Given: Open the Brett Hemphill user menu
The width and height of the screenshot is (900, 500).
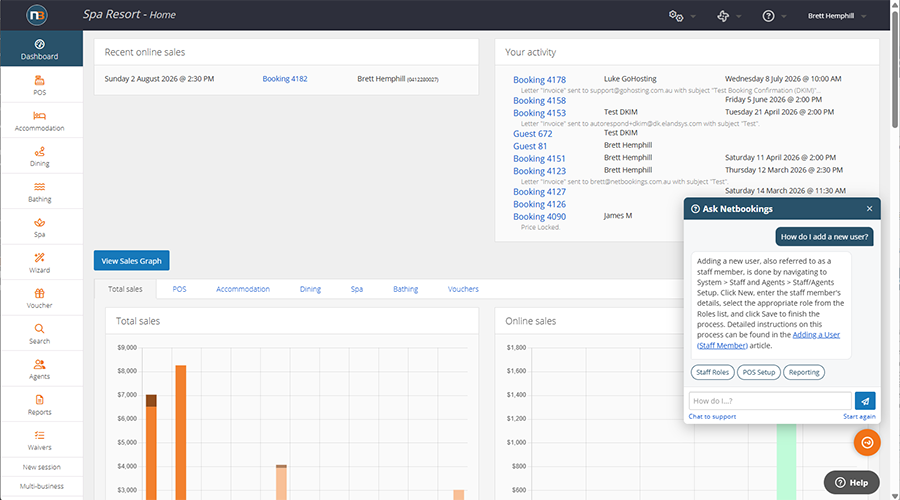Looking at the screenshot, I should point(837,16).
